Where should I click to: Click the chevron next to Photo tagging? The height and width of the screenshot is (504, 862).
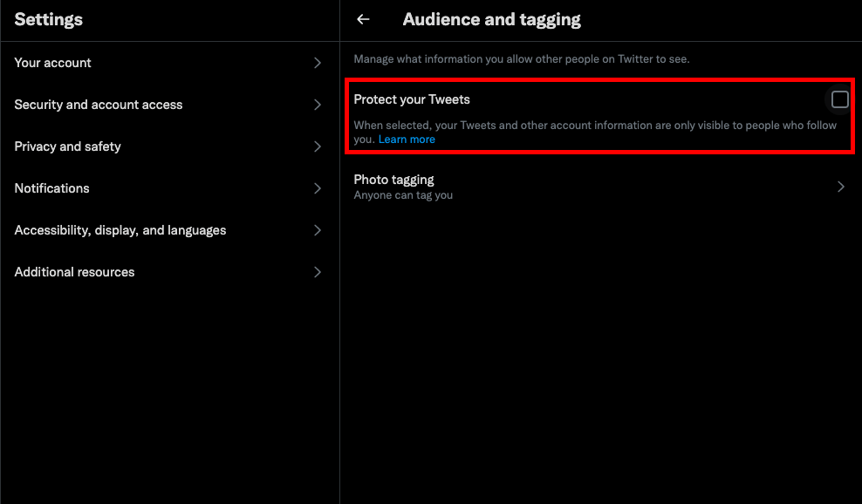coord(840,186)
